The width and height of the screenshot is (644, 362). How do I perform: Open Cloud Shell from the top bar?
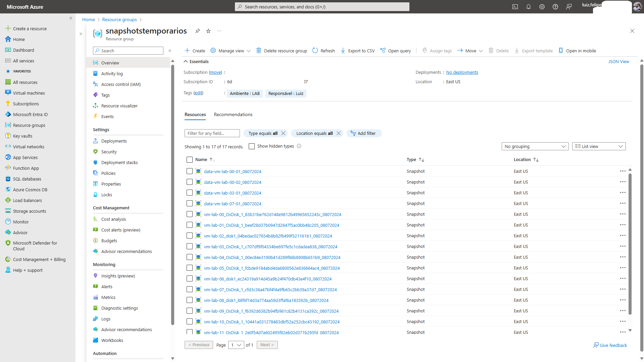pyautogui.click(x=515, y=7)
